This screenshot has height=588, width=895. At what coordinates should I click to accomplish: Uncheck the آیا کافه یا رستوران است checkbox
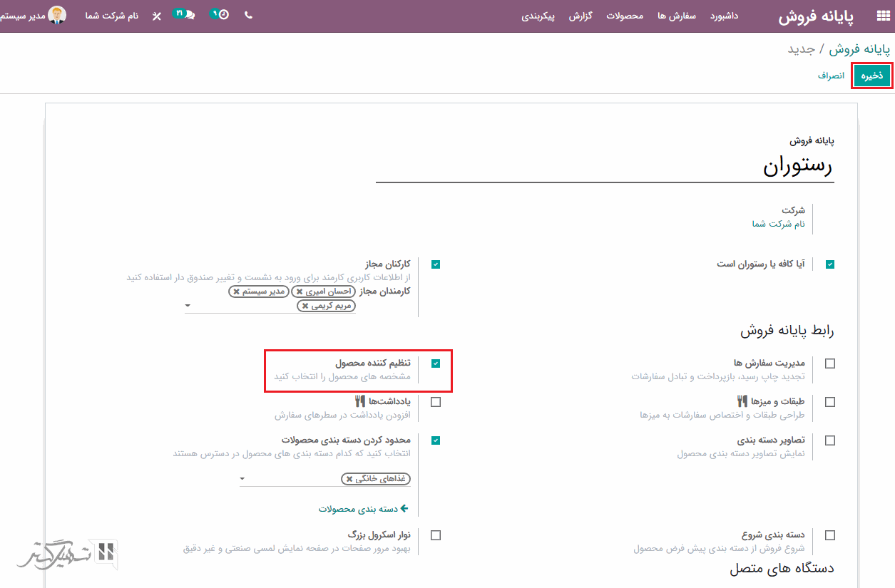coord(830,264)
